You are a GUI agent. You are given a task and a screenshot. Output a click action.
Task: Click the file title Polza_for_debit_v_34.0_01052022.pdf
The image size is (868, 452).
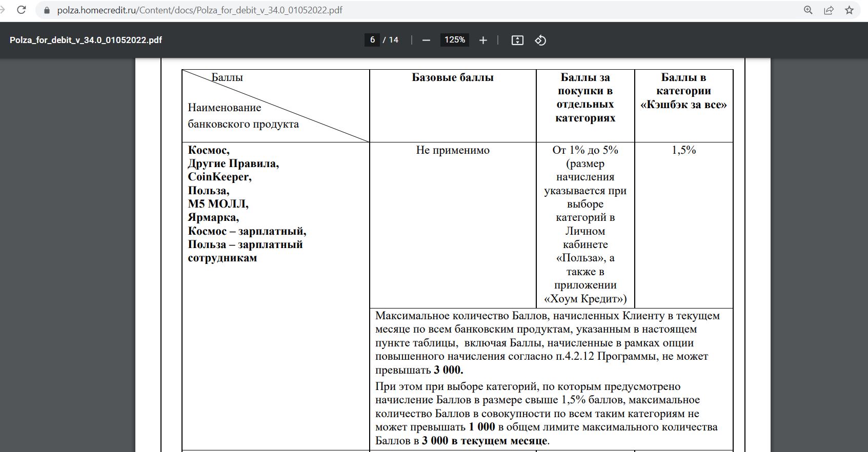tap(86, 40)
